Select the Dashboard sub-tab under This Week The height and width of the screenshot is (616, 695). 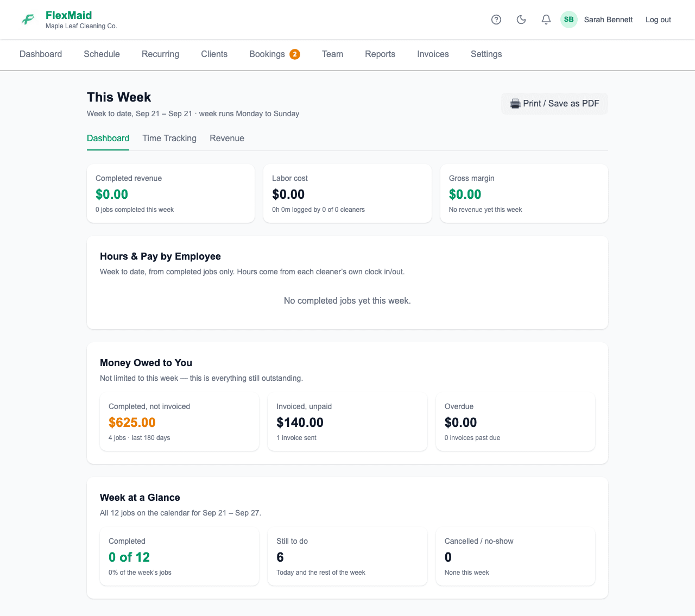pyautogui.click(x=108, y=139)
